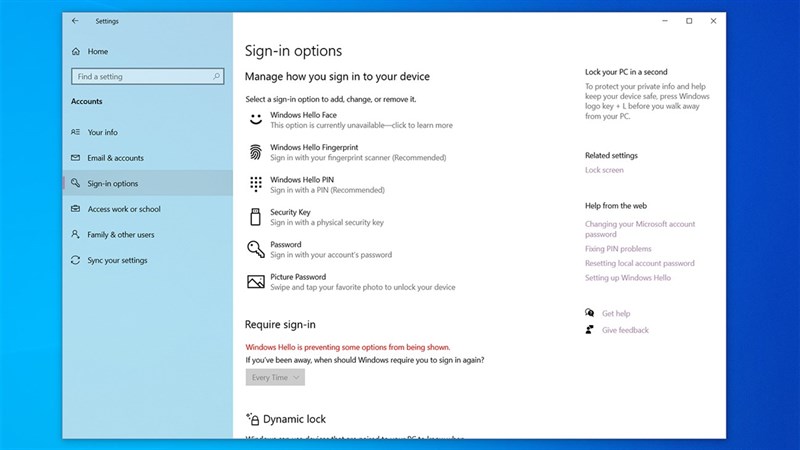The height and width of the screenshot is (450, 800).
Task: Click the Lock screen link
Action: [x=604, y=170]
